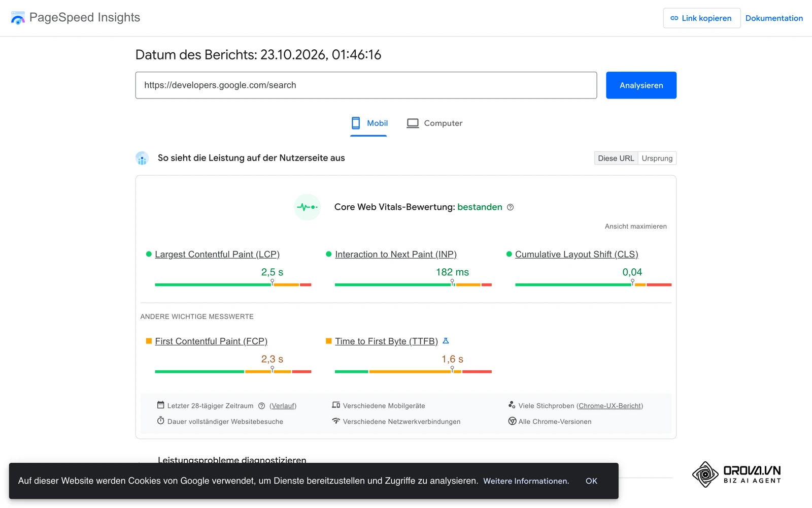Click the help icon next to bestanden
This screenshot has height=508, width=812.
511,207
